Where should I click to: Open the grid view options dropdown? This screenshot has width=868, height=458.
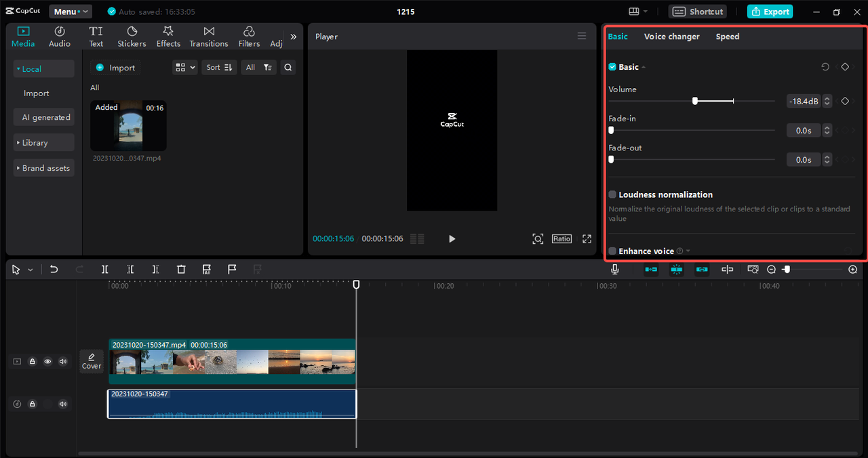pos(184,68)
